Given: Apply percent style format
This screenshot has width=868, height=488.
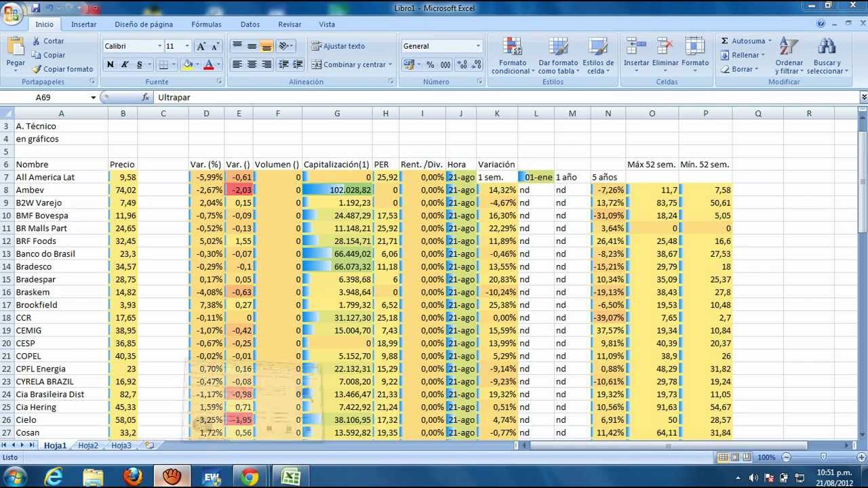Looking at the screenshot, I should (430, 64).
